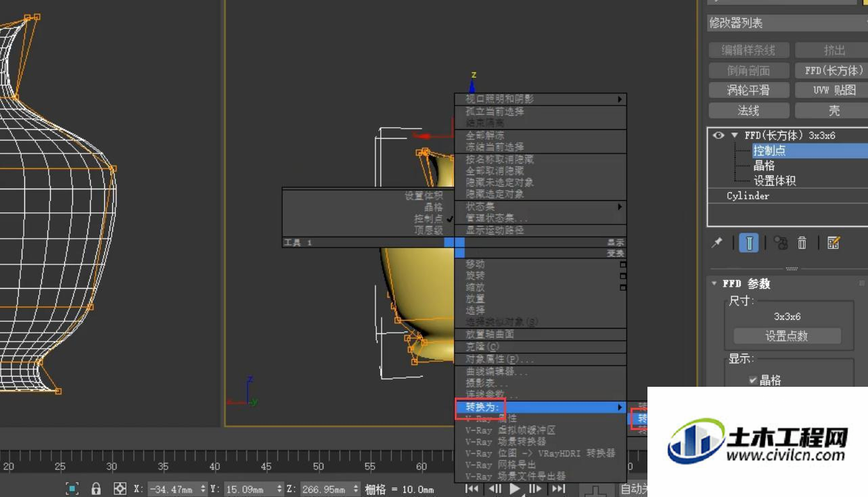The height and width of the screenshot is (497, 868).
Task: Click 设置点数 button
Action: tap(787, 336)
